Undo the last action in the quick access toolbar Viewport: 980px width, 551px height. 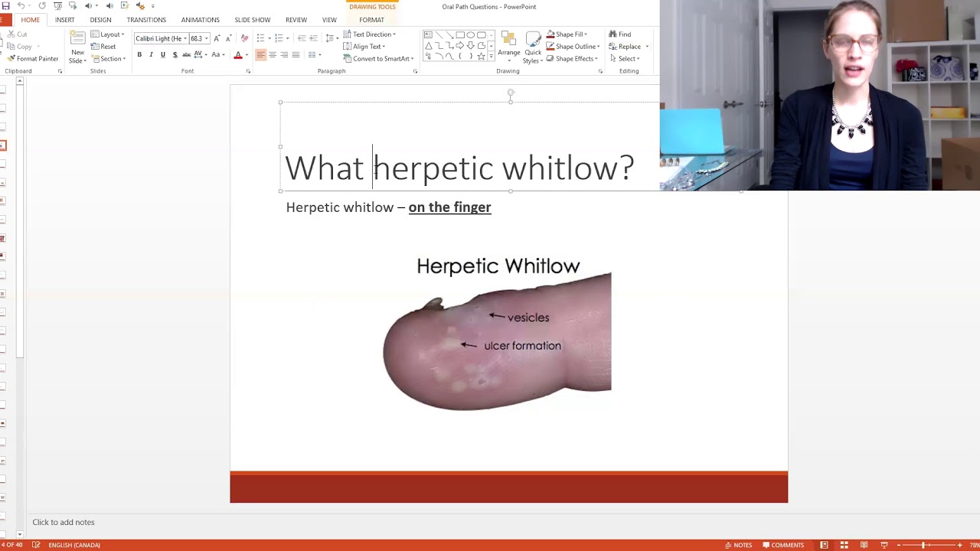21,6
